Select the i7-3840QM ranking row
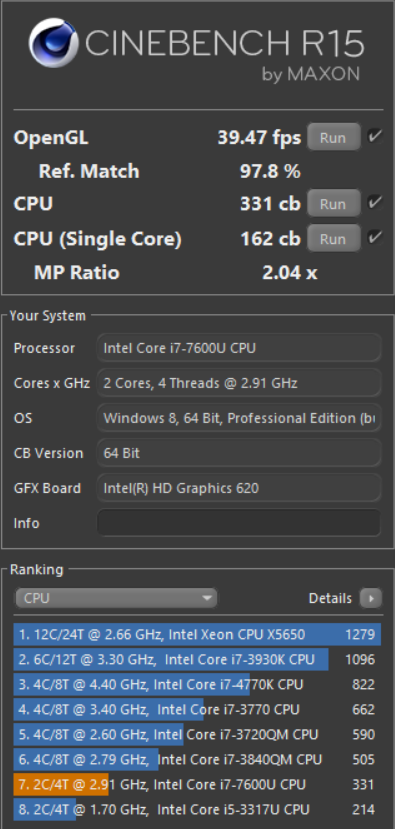395x829 pixels. [197, 759]
